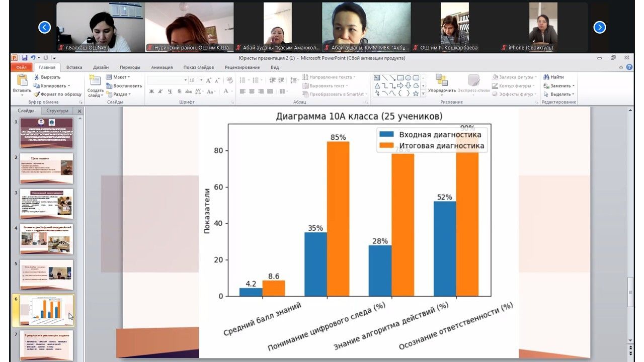Expand the Layout (Макет) dropdown
This screenshot has height=362, width=644.
[x=129, y=77]
